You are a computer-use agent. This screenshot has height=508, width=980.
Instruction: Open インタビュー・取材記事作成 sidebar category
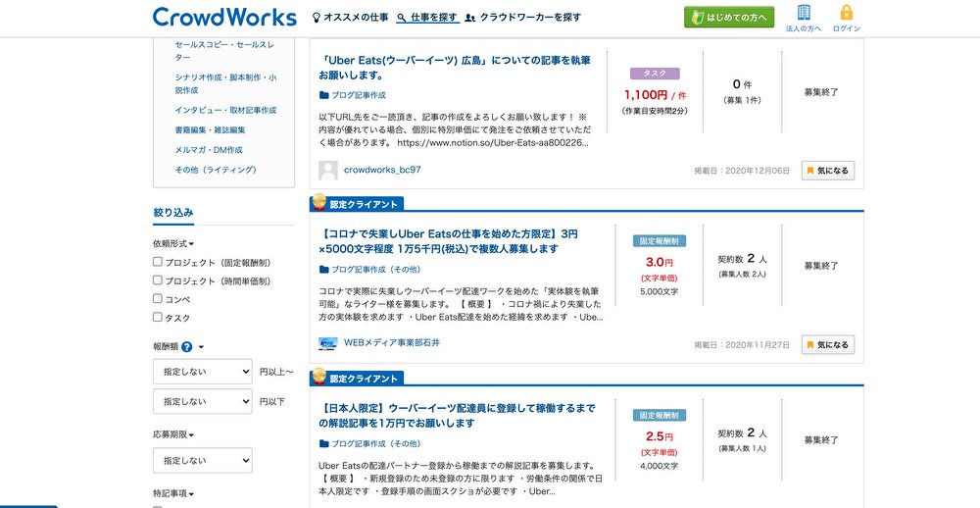pos(225,110)
